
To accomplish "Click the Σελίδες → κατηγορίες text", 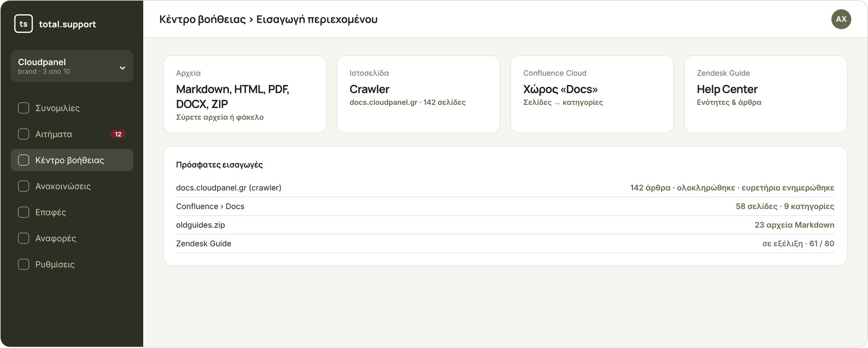I will (x=563, y=102).
